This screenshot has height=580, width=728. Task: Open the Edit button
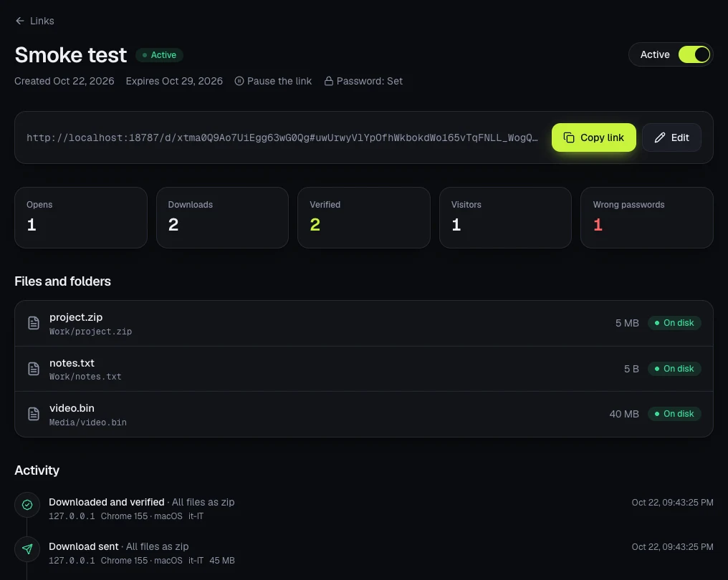[x=671, y=137]
